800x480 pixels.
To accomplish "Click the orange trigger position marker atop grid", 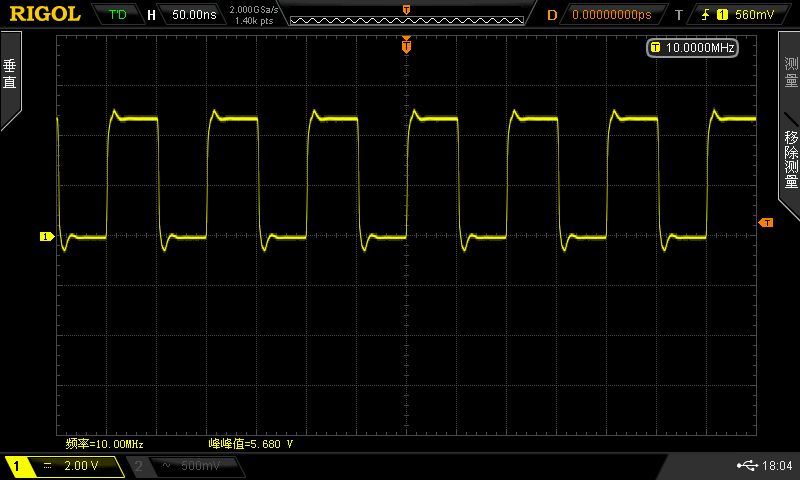I will [x=406, y=45].
